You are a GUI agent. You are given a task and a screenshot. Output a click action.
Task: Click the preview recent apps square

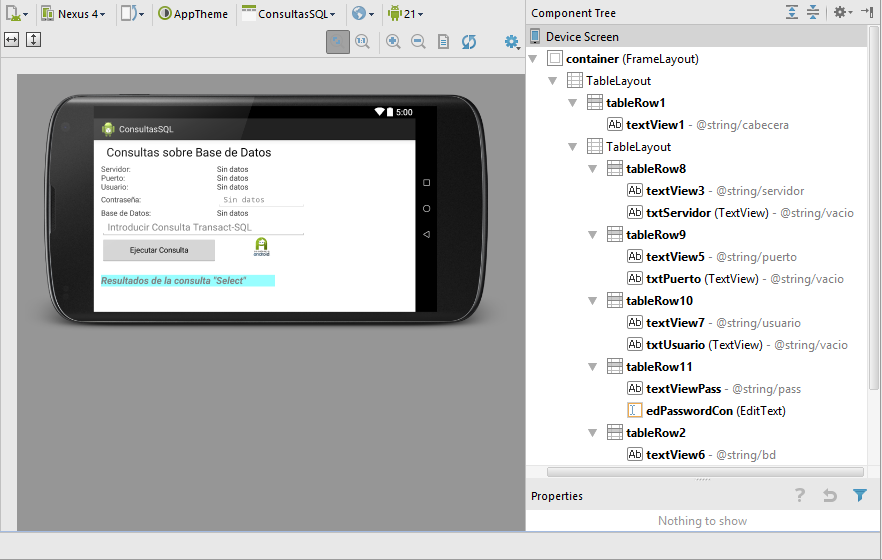[426, 183]
